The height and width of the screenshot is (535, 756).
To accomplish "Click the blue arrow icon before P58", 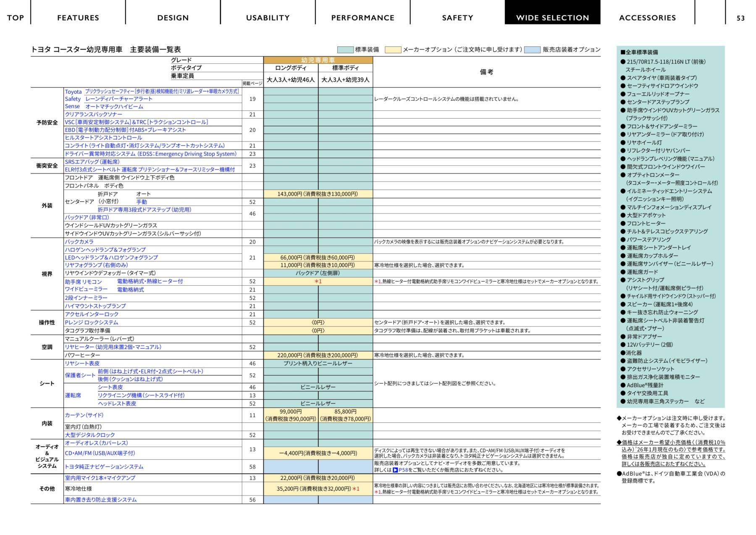I will [x=395, y=470].
